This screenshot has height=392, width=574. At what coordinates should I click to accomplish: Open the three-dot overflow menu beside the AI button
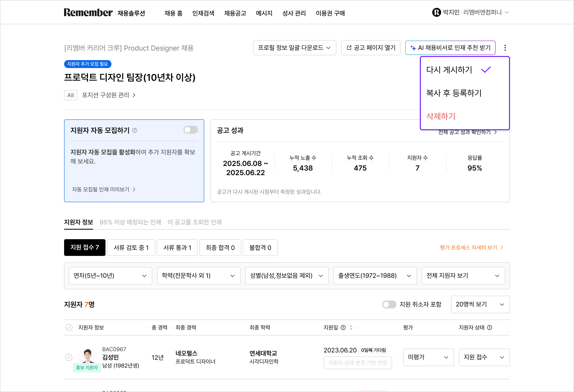click(x=505, y=48)
